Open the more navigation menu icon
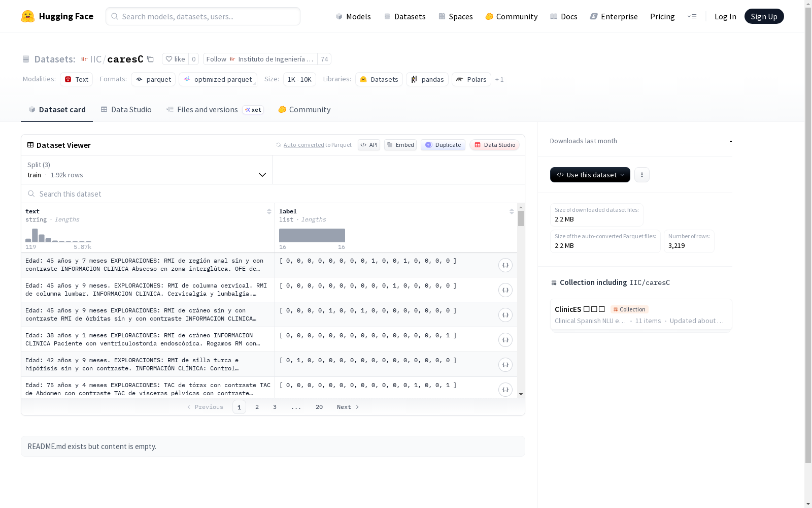The image size is (812, 508). [x=692, y=16]
